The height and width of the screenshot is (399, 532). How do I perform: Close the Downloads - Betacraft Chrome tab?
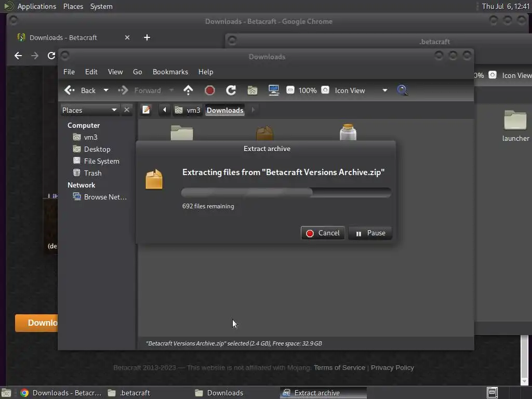(x=127, y=37)
